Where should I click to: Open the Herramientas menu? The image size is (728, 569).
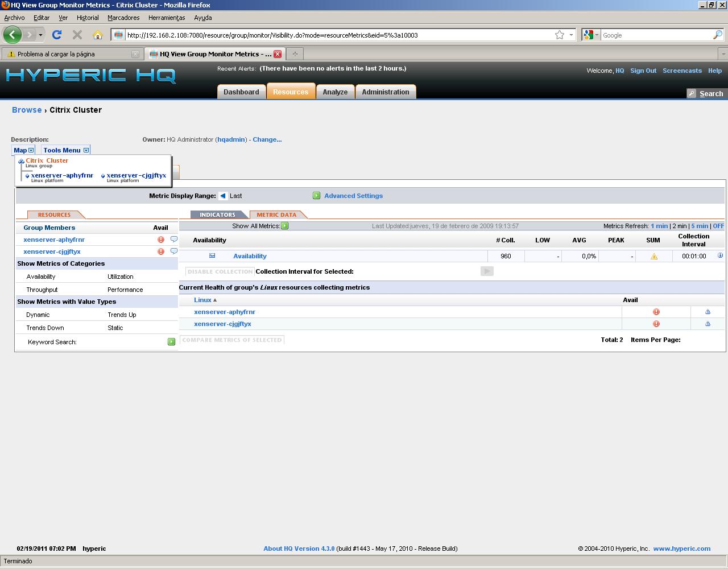[167, 18]
